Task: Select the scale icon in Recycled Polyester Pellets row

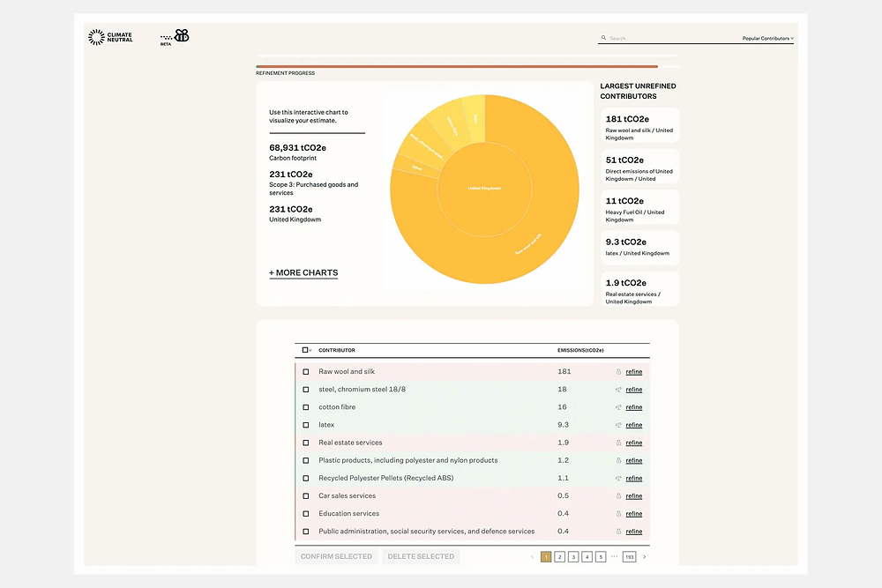Action: coord(618,478)
